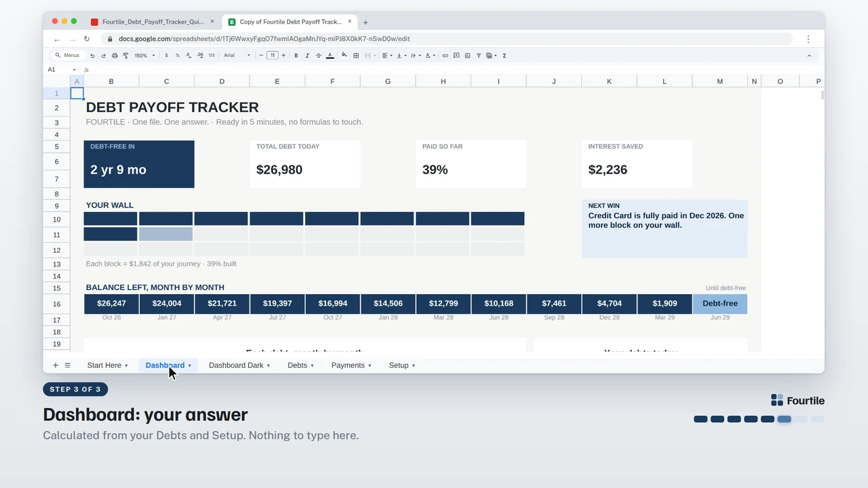
Task: Click the Redo icon in the toolbar
Action: click(x=103, y=56)
